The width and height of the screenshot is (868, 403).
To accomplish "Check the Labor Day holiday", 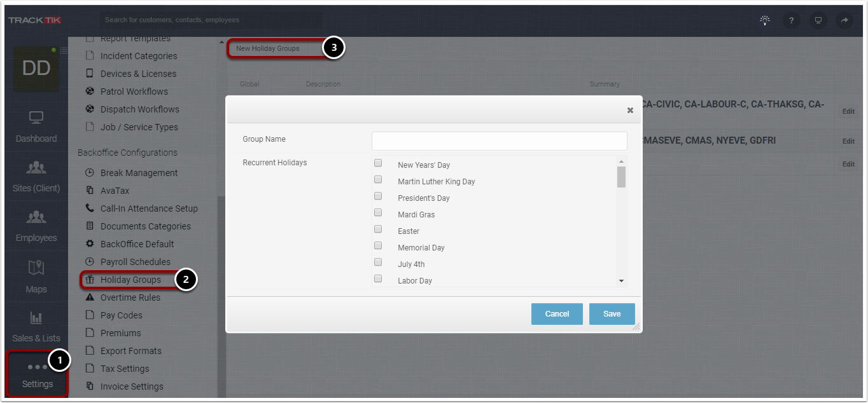I will pyautogui.click(x=378, y=279).
